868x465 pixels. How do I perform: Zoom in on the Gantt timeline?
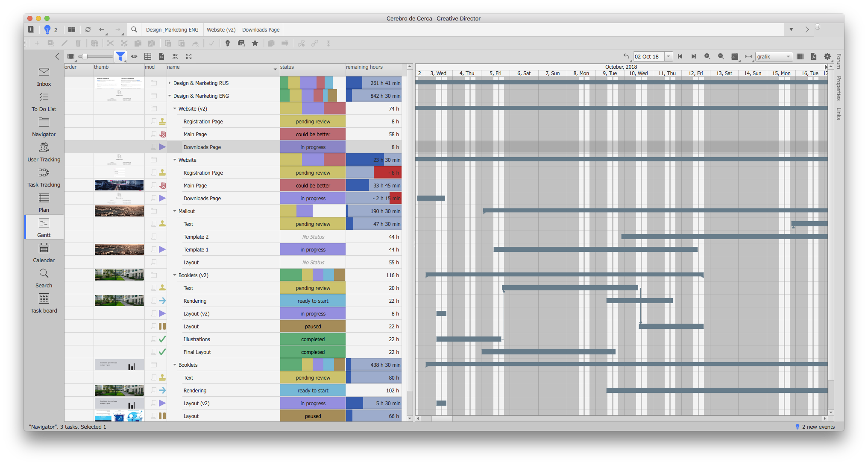tap(707, 56)
